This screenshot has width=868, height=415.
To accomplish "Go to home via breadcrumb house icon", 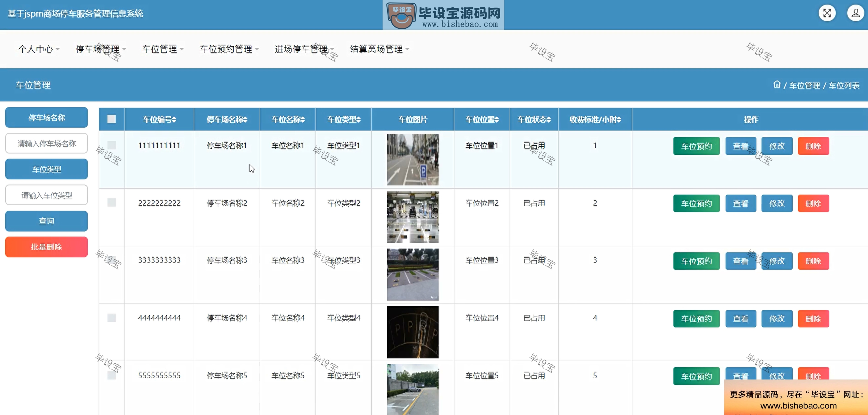I will [x=777, y=85].
